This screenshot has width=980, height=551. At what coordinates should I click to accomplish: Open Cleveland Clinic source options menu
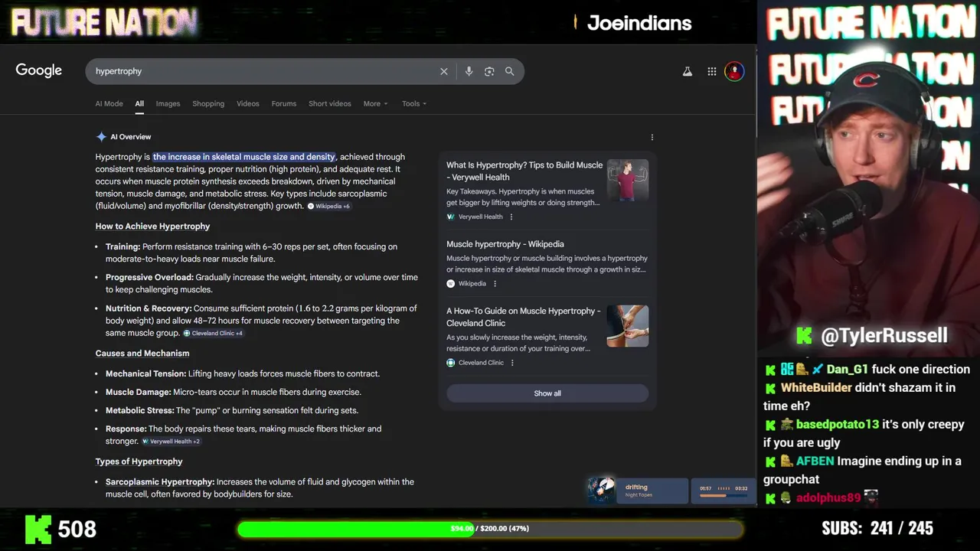pyautogui.click(x=512, y=363)
